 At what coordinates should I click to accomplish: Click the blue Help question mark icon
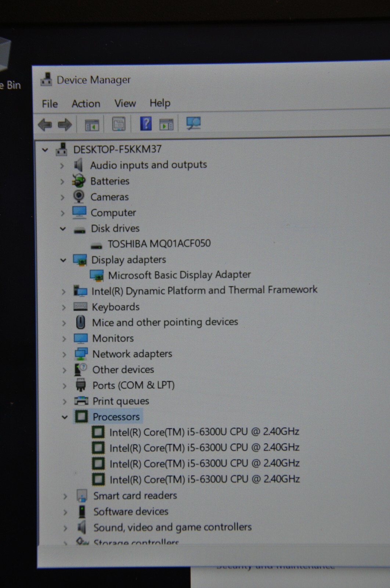[x=146, y=123]
